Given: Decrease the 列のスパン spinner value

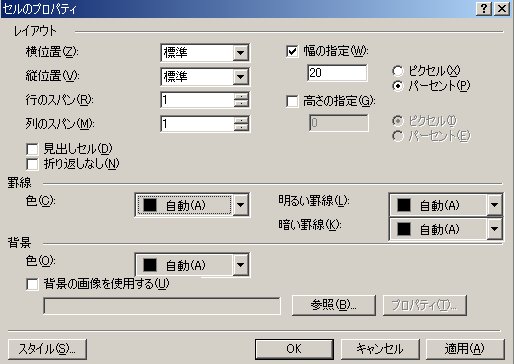Looking at the screenshot, I should (241, 127).
